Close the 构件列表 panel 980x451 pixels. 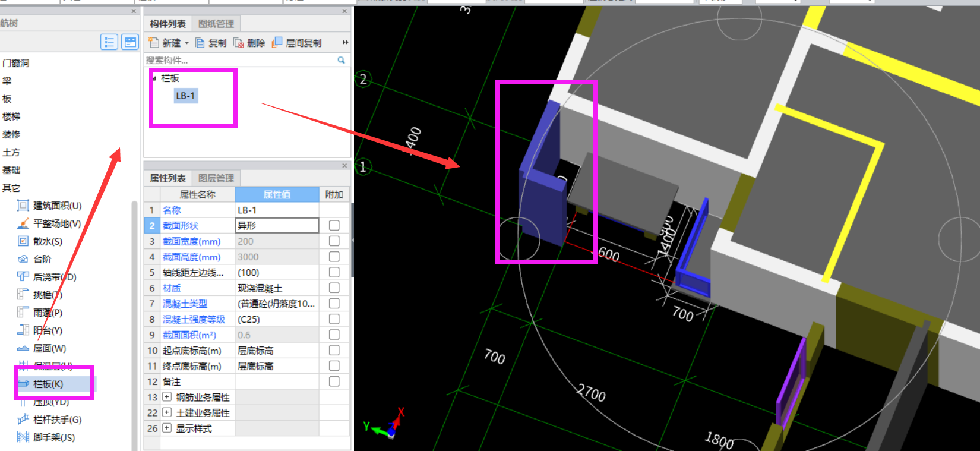click(344, 11)
